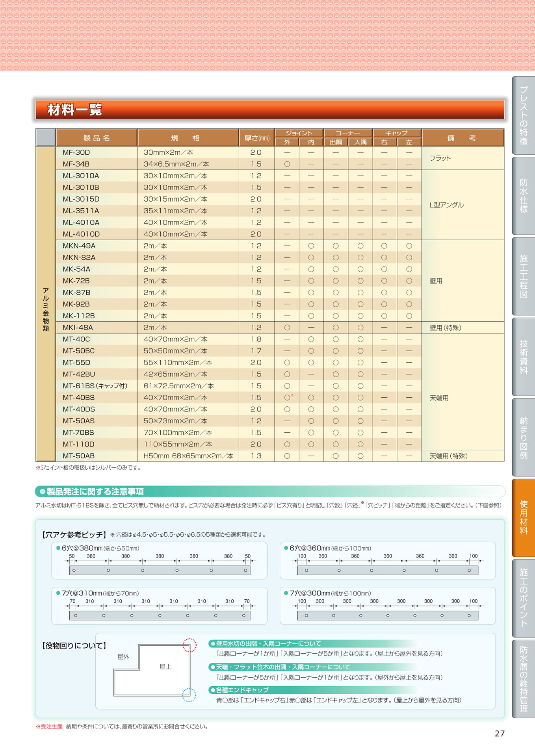
Task: Select product name ML-3010A
Action: pyautogui.click(x=81, y=176)
